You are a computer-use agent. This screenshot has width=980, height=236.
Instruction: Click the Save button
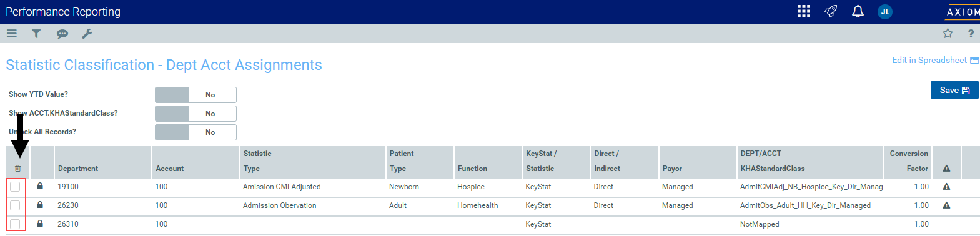click(954, 90)
